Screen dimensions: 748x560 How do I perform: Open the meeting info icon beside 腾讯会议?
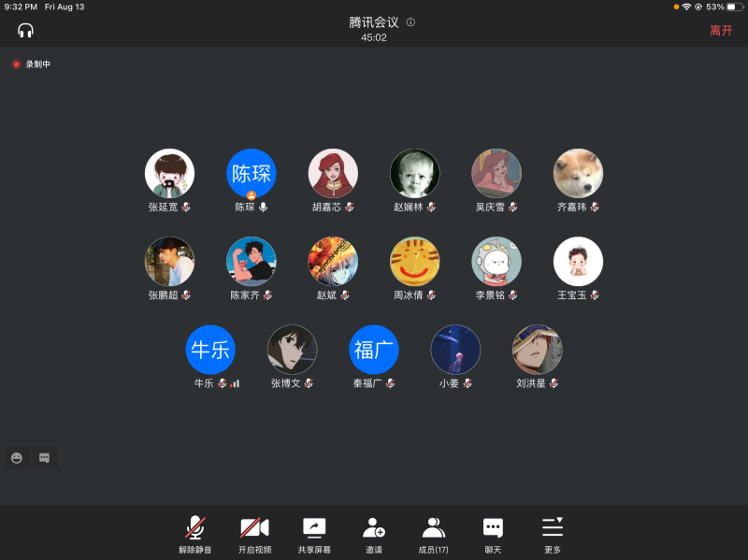pyautogui.click(x=410, y=22)
